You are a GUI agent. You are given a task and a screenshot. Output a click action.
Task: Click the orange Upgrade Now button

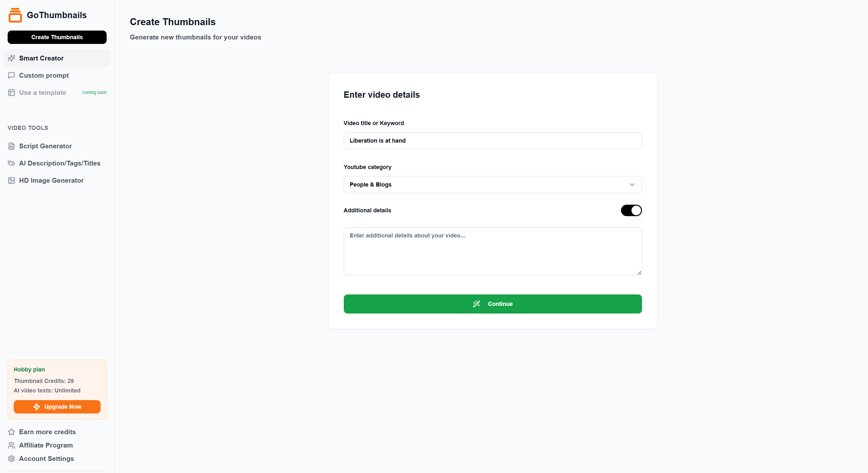pyautogui.click(x=57, y=406)
